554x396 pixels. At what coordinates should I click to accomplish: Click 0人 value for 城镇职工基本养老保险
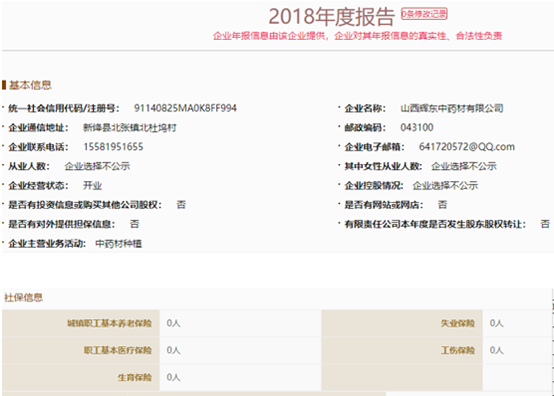tap(173, 323)
